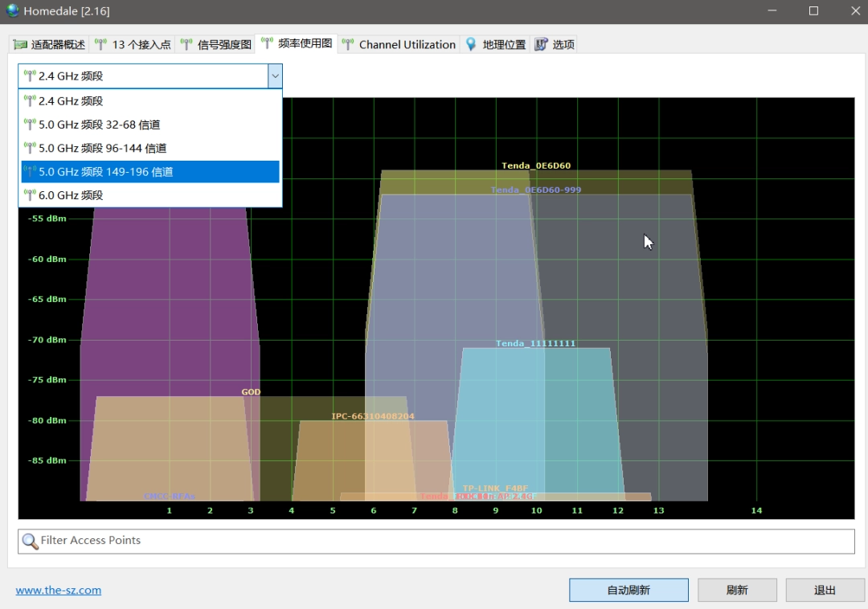Open the 选项 tab
The image size is (868, 609).
pyautogui.click(x=555, y=44)
